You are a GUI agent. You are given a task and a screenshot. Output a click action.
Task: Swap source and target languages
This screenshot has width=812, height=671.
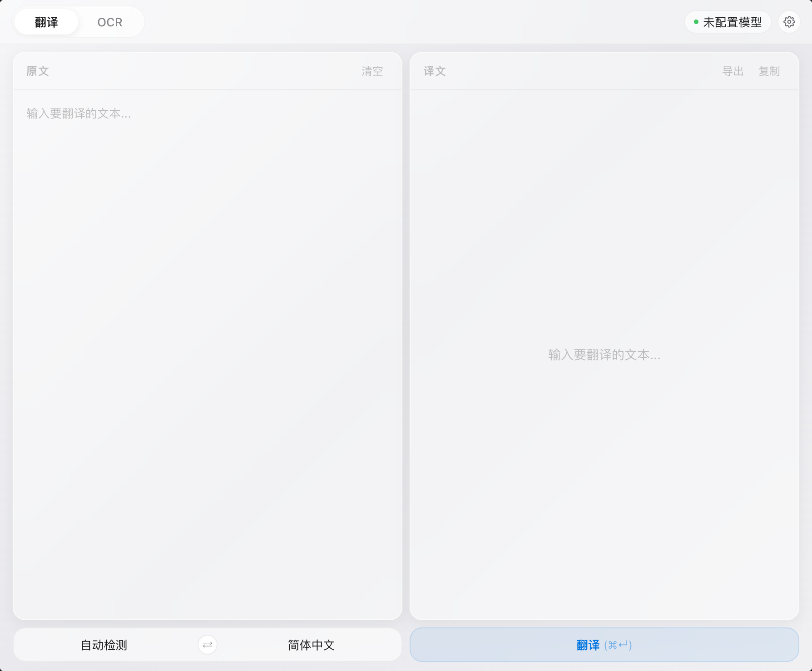point(208,645)
